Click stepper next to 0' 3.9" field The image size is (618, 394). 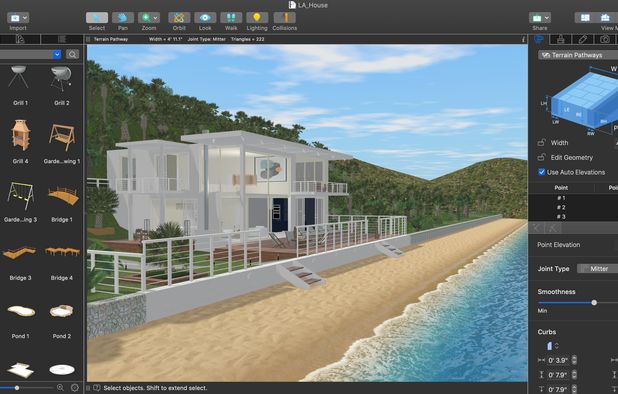[574, 360]
